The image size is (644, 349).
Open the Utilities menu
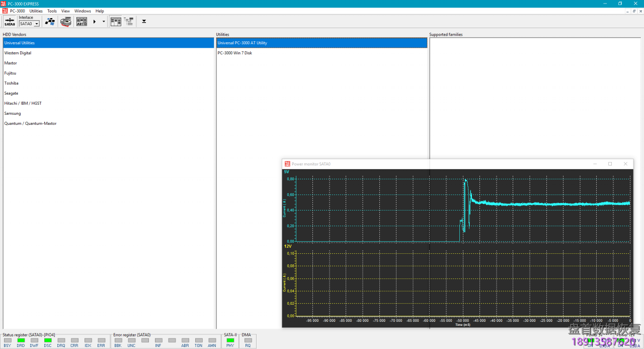coord(35,11)
